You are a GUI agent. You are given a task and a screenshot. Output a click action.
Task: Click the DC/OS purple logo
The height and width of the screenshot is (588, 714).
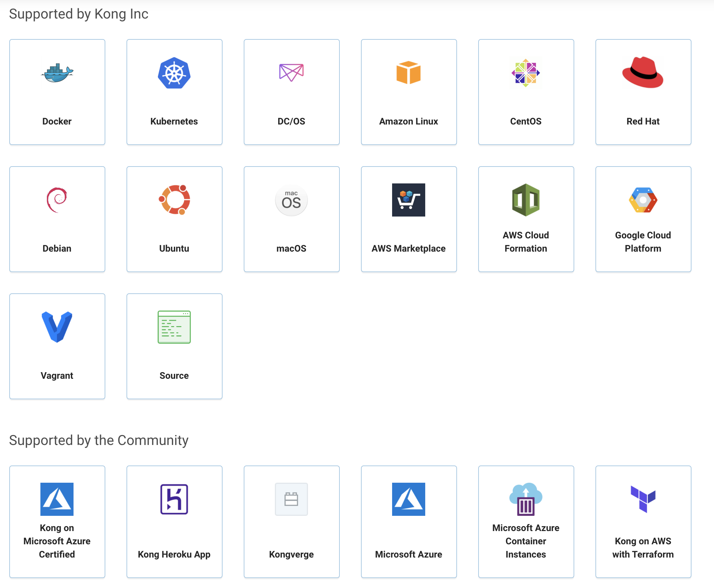pos(291,73)
